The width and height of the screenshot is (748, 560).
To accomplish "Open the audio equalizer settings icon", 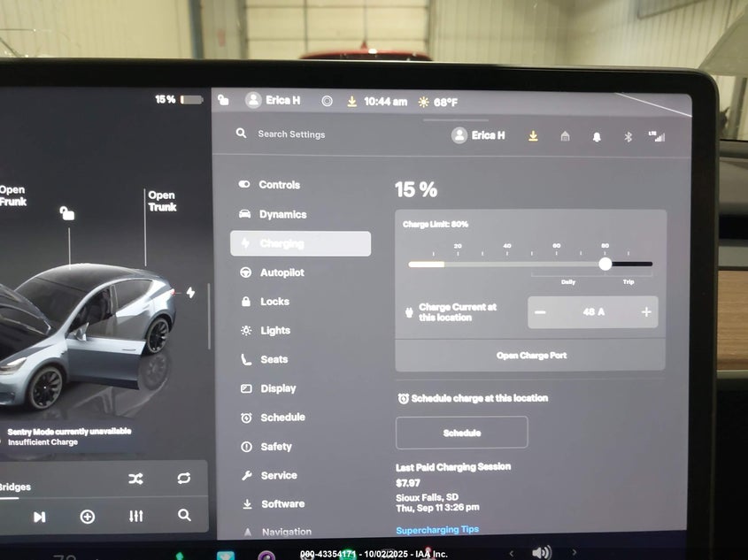I will 135,516.
